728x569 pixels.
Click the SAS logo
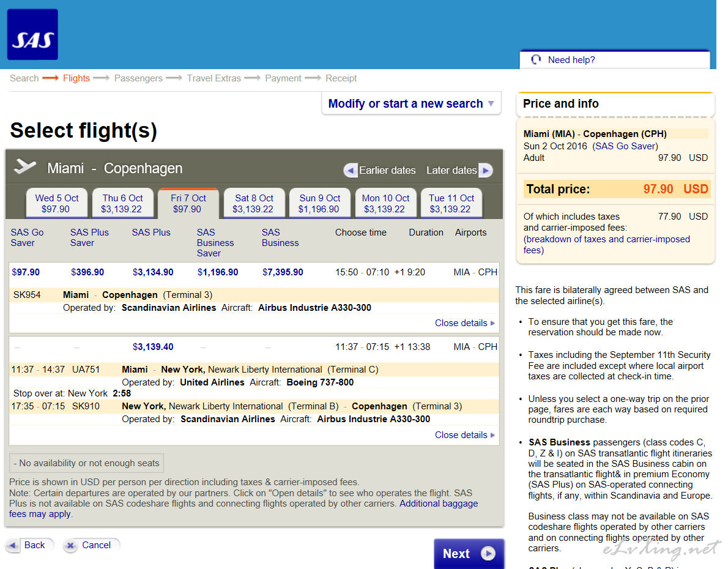click(32, 34)
